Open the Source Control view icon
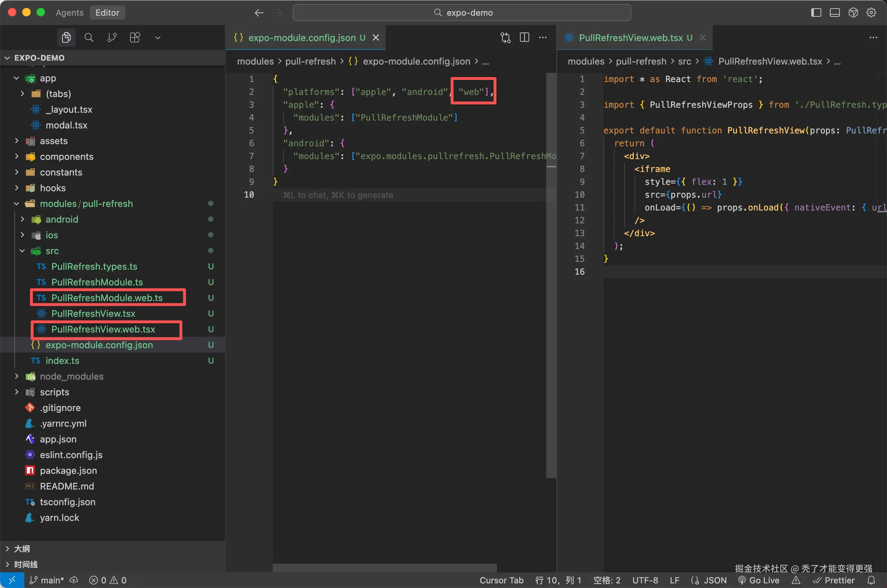This screenshot has height=588, width=887. point(112,37)
